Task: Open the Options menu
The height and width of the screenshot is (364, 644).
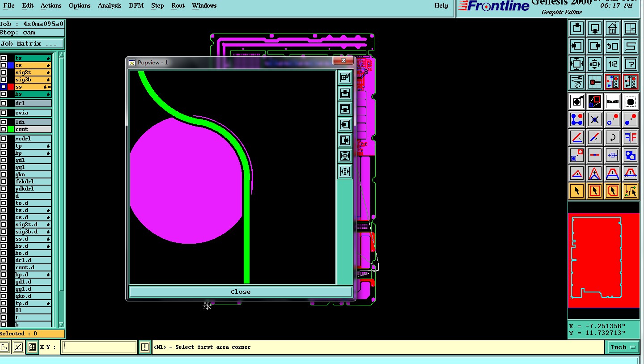Action: tap(80, 6)
